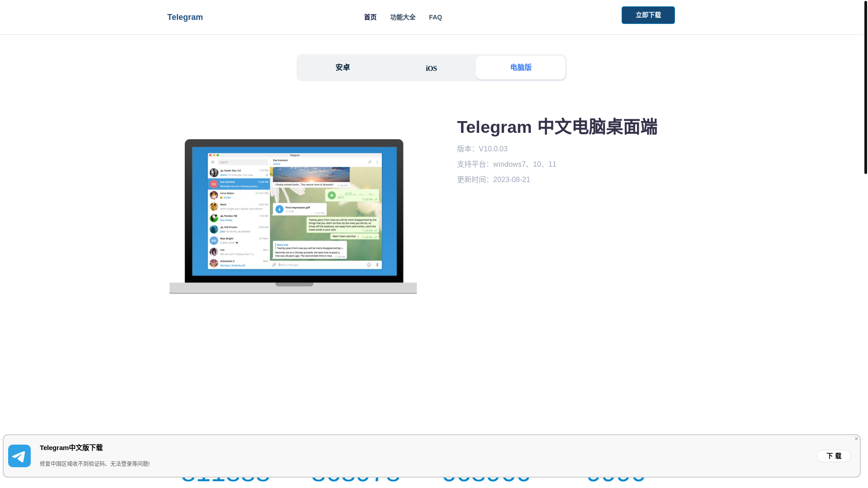This screenshot has height=488, width=868.
Task: Click the Telegram中文版下载 banner title
Action: (x=71, y=448)
